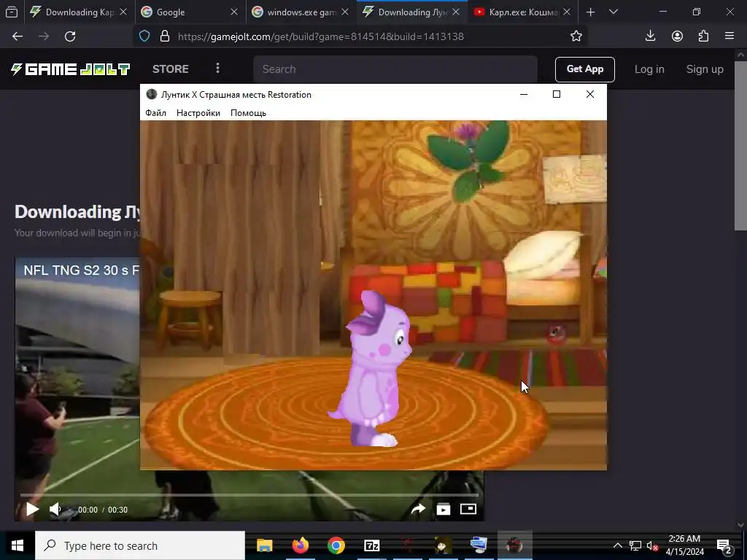
Task: Go back to previous page
Action: (x=18, y=36)
